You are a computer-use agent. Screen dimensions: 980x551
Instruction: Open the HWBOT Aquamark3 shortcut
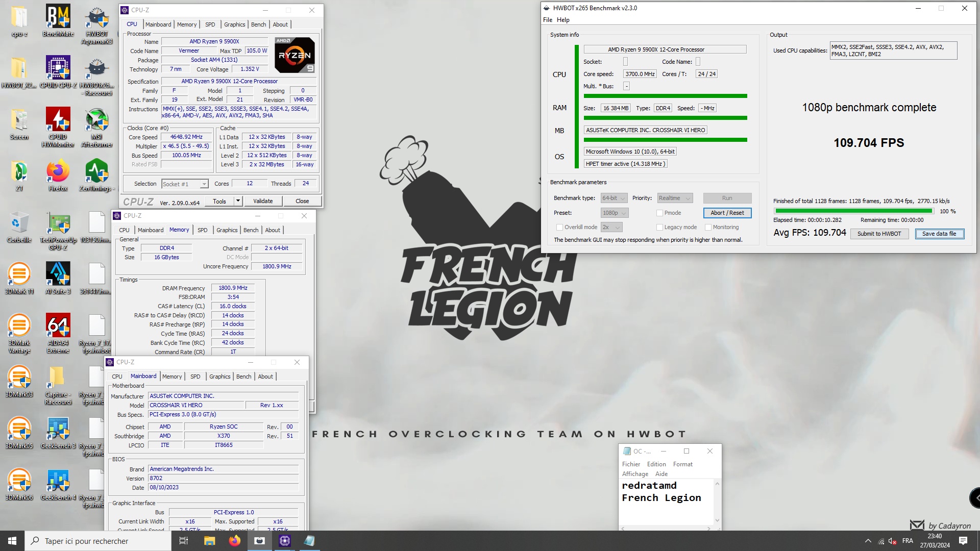pyautogui.click(x=96, y=24)
